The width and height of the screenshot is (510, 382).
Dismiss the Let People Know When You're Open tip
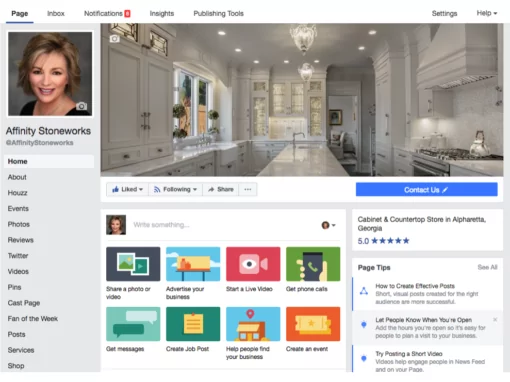click(x=495, y=319)
